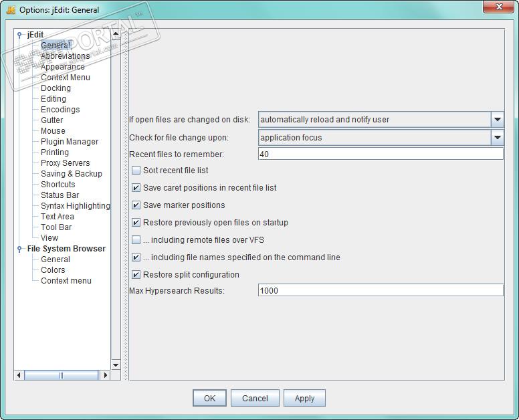The height and width of the screenshot is (420, 519).
Task: Select General under jEdit node
Action: 56,45
